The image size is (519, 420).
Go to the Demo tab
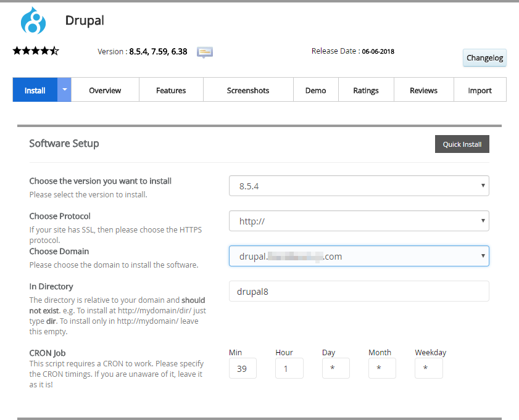tap(315, 90)
